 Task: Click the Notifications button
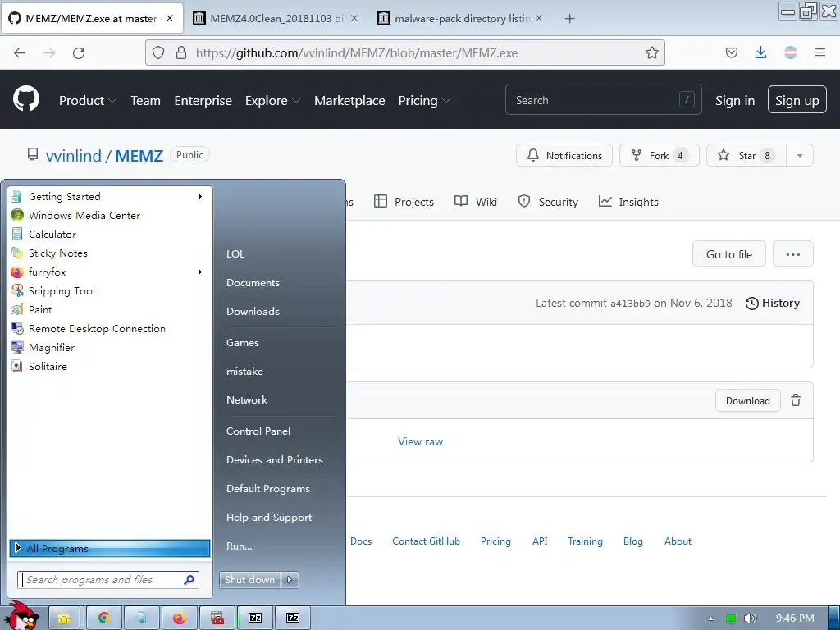[x=564, y=155]
